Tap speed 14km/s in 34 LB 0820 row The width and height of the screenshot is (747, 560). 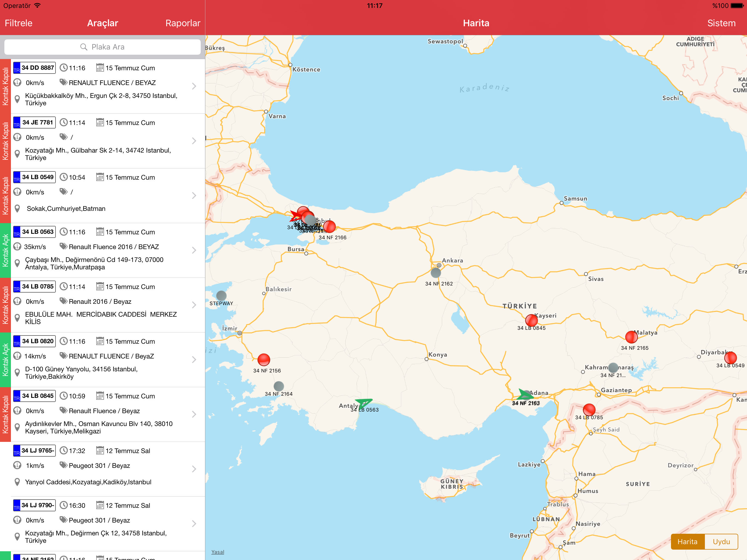pos(35,356)
